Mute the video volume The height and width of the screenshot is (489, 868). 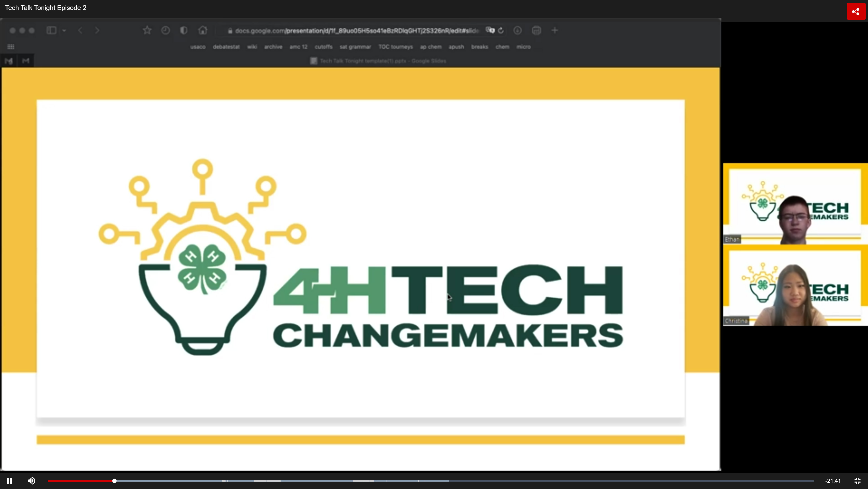tap(31, 481)
